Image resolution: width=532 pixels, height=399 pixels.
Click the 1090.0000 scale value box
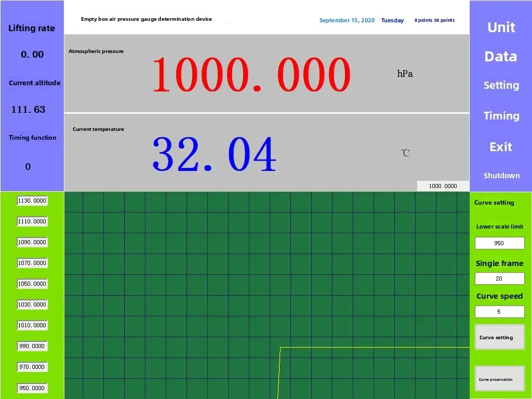pos(32,242)
